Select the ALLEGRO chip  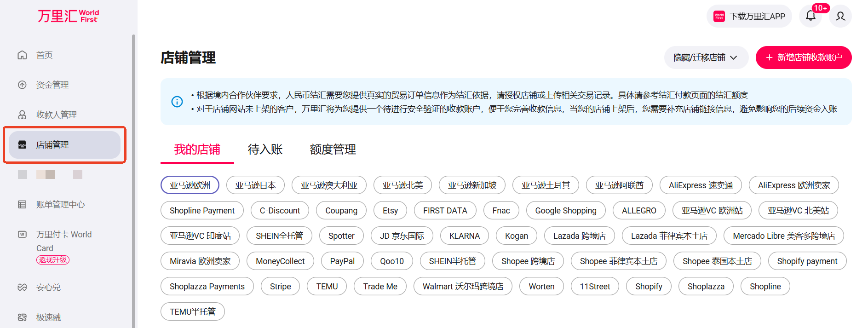[639, 210]
